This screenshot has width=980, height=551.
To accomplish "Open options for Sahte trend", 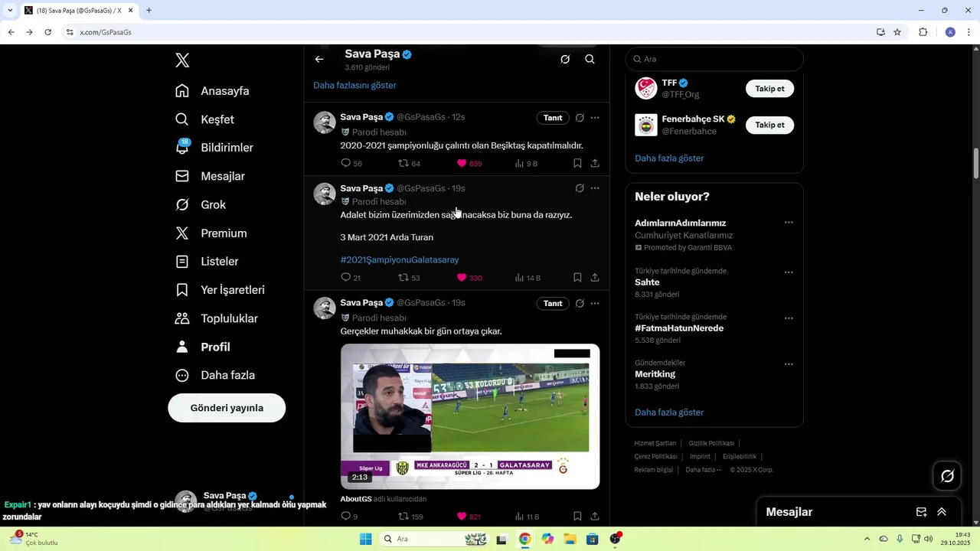I will tap(789, 272).
